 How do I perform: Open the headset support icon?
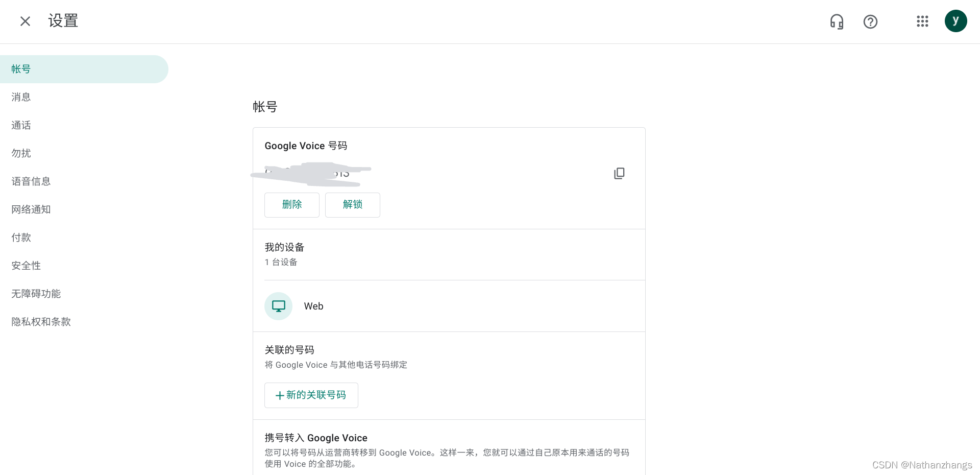(837, 21)
